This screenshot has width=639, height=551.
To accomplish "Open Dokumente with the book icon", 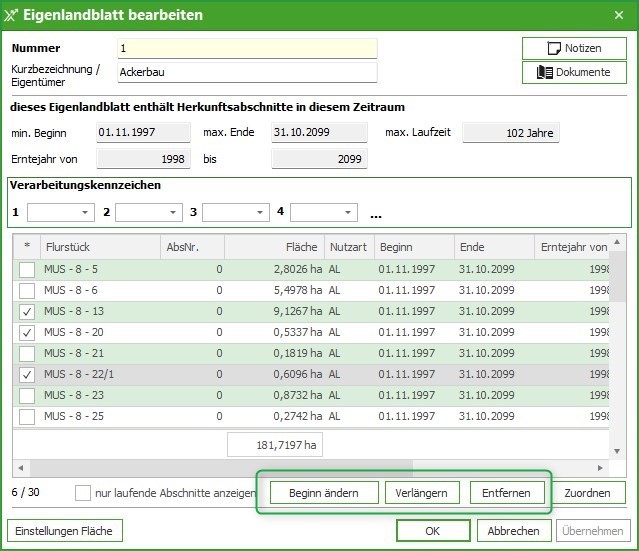I will tap(574, 72).
